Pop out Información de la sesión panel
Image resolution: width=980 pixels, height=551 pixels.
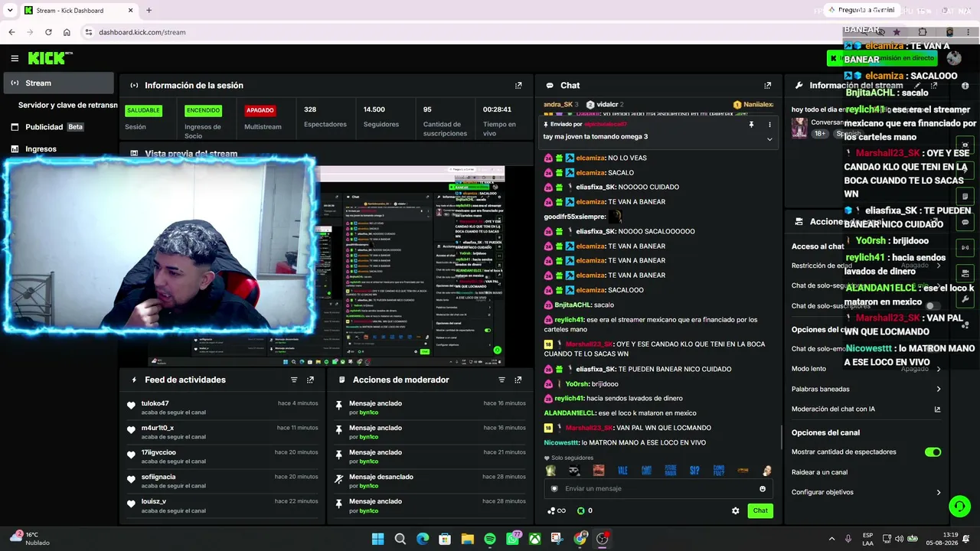(x=518, y=86)
